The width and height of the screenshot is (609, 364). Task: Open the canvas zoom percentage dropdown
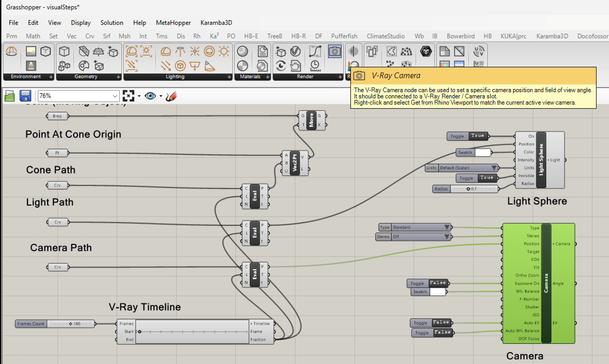pyautogui.click(x=115, y=96)
